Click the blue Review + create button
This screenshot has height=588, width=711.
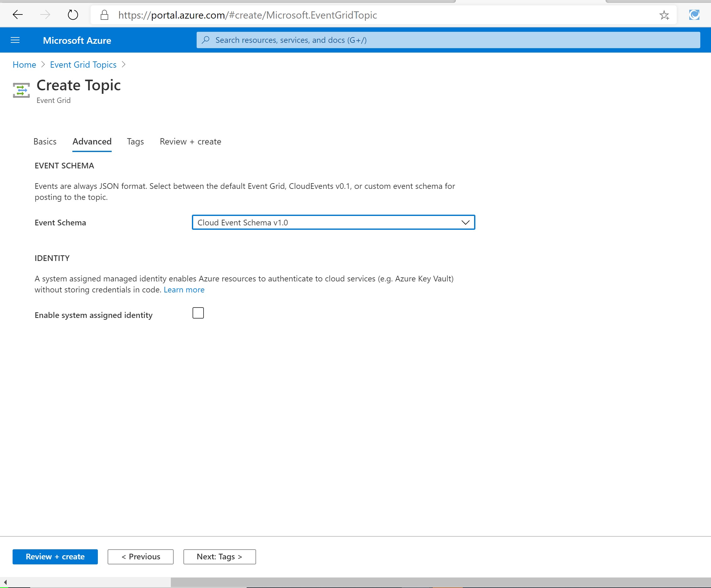55,557
